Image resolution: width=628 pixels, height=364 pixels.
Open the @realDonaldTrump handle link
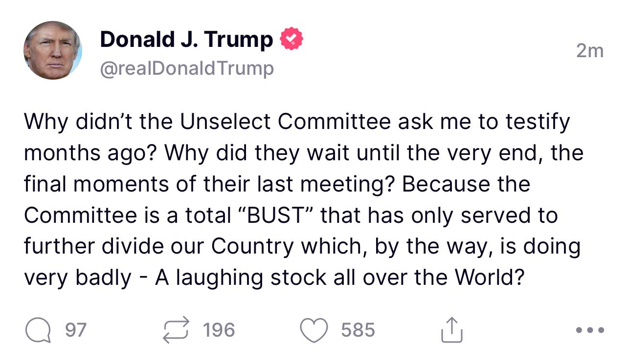pos(186,68)
